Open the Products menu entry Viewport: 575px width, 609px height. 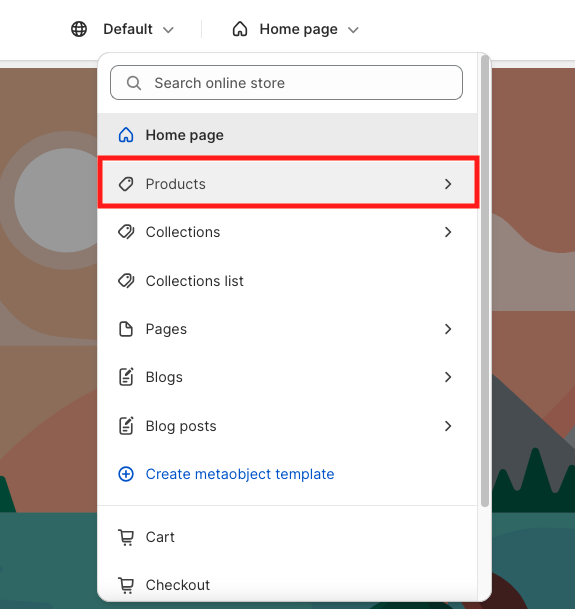288,184
